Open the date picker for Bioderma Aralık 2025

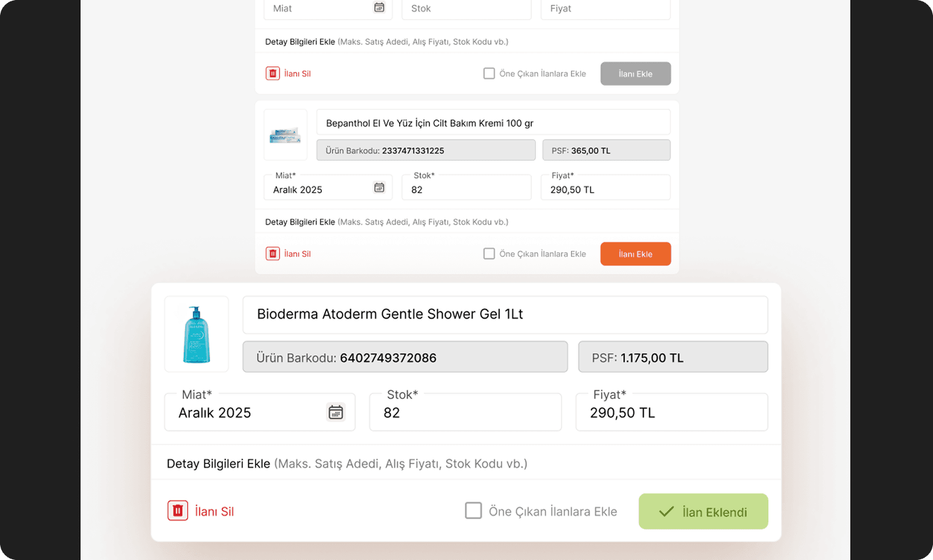[336, 412]
